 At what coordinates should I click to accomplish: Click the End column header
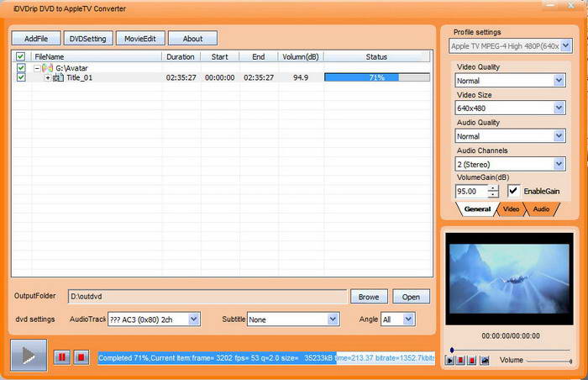pyautogui.click(x=259, y=56)
